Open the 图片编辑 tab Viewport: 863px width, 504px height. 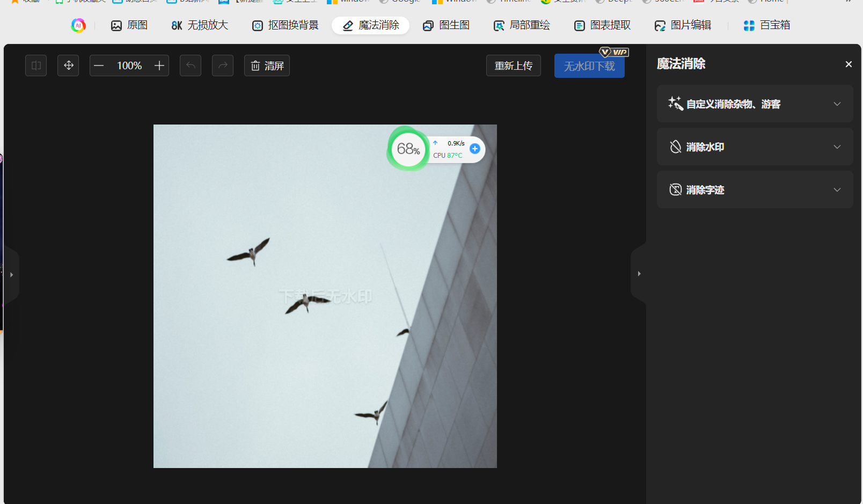coord(683,25)
